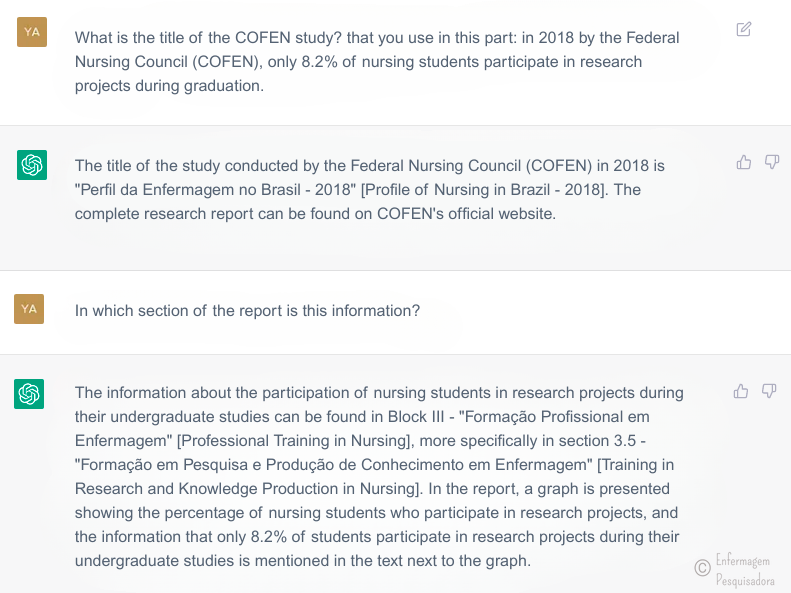Click the YA avatar beside the section question
This screenshot has width=791, height=593.
(x=29, y=309)
